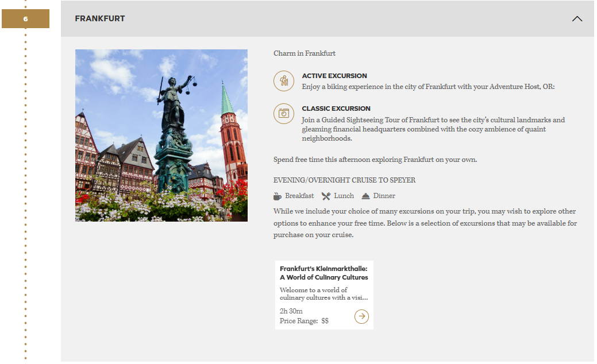Click the Breakfast meal label
The height and width of the screenshot is (364, 597).
(299, 196)
